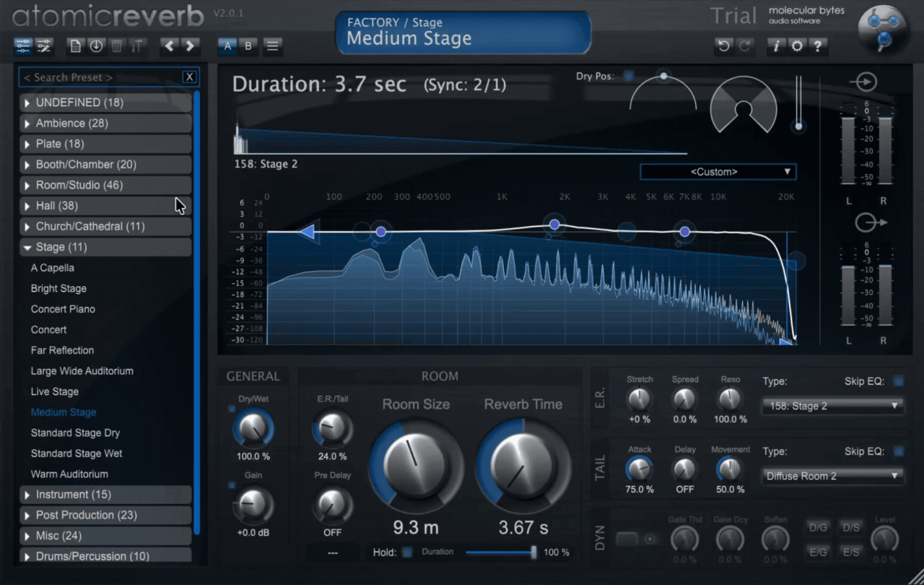Click the stereo width arc handle
924x585 pixels.
point(663,75)
